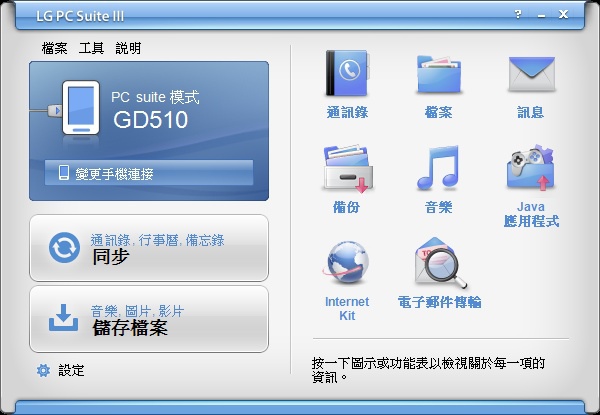Click the 變更手機連接 button
This screenshot has width=600, height=415.
(149, 173)
